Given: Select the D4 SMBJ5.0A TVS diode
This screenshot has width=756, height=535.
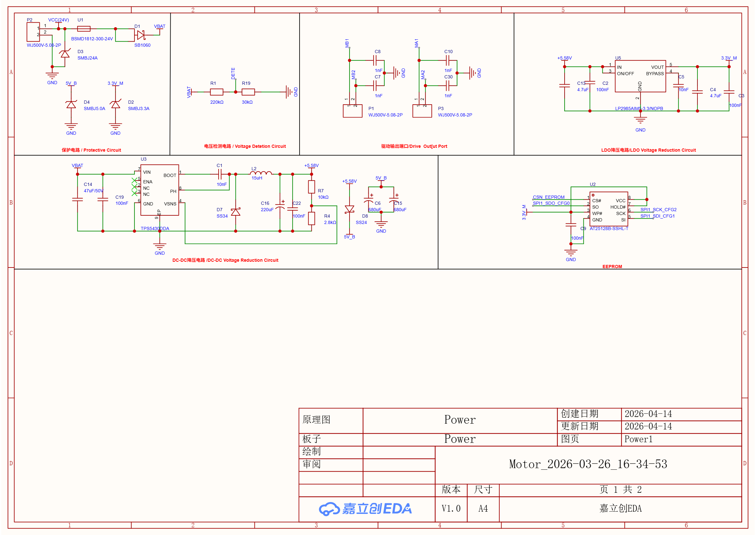Looking at the screenshot, I should click(71, 105).
